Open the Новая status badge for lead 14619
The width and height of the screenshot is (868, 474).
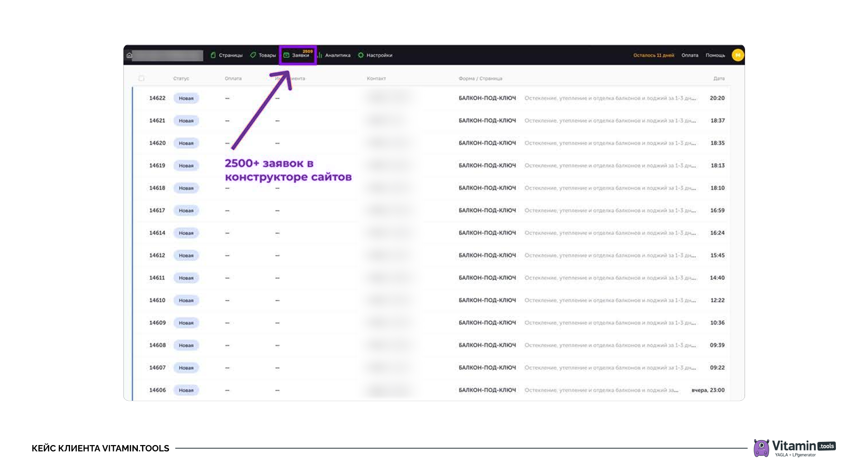click(x=186, y=166)
